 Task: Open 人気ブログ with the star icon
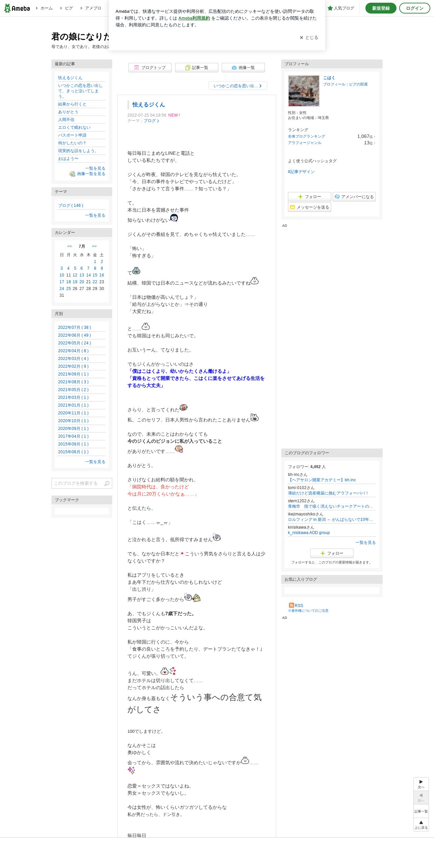(x=341, y=8)
